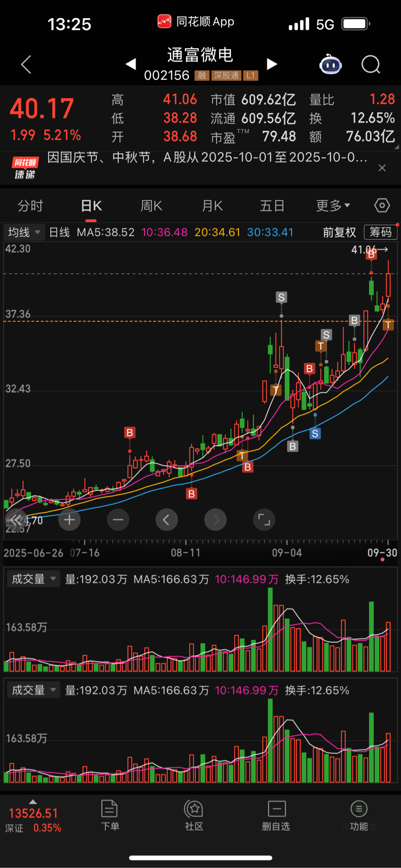Open 功能 functions menu icon
The image size is (401, 868).
pyautogui.click(x=359, y=815)
